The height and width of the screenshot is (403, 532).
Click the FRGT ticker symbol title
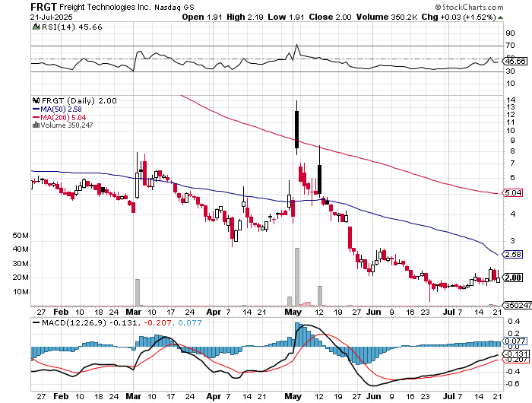point(43,7)
